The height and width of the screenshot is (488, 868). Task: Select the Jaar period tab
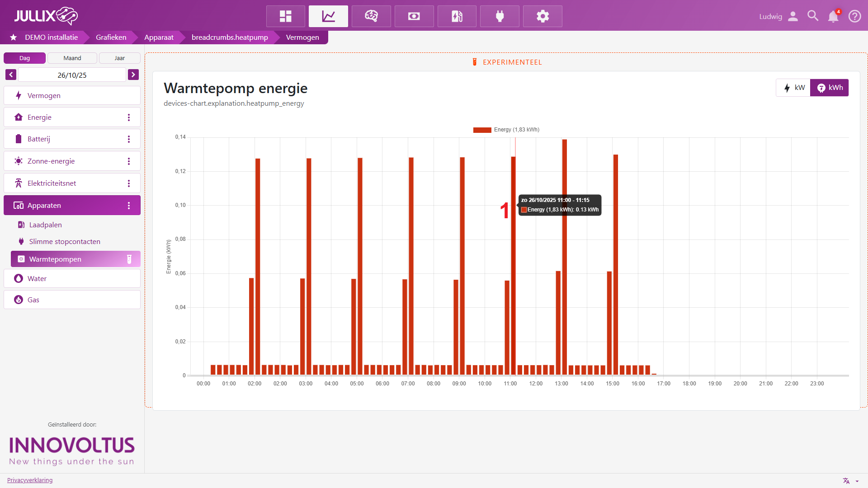click(x=119, y=58)
